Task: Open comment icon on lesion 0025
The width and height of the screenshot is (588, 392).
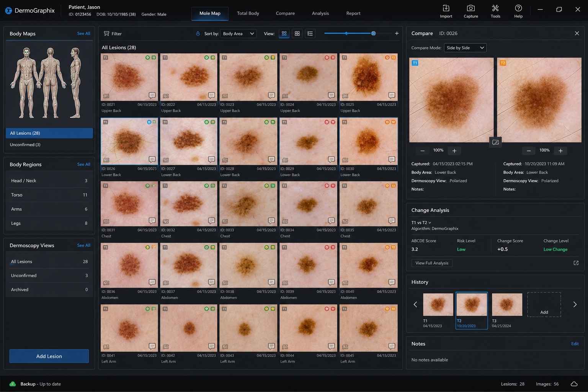Action: click(392, 95)
